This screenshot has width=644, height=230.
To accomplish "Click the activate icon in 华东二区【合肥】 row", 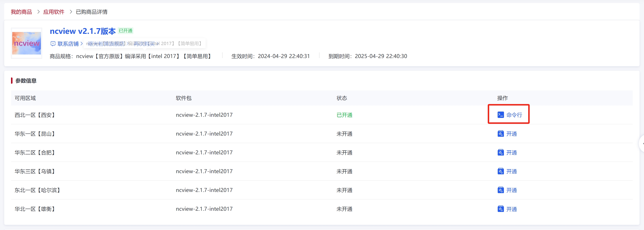I will click(500, 152).
